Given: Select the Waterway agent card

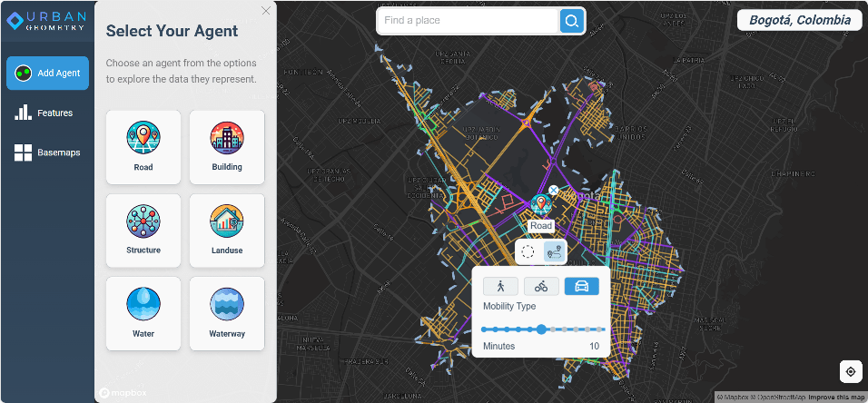Looking at the screenshot, I should coord(227,313).
